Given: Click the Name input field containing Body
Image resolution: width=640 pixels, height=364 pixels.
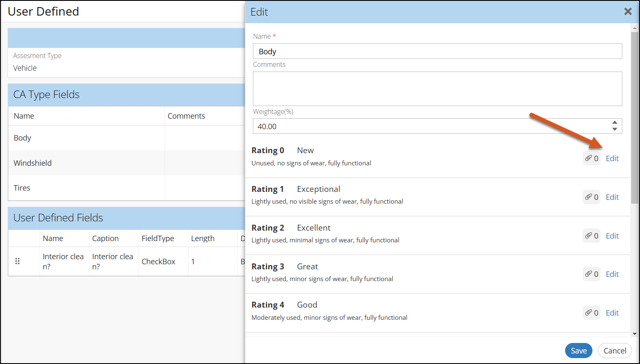Looking at the screenshot, I should (437, 51).
